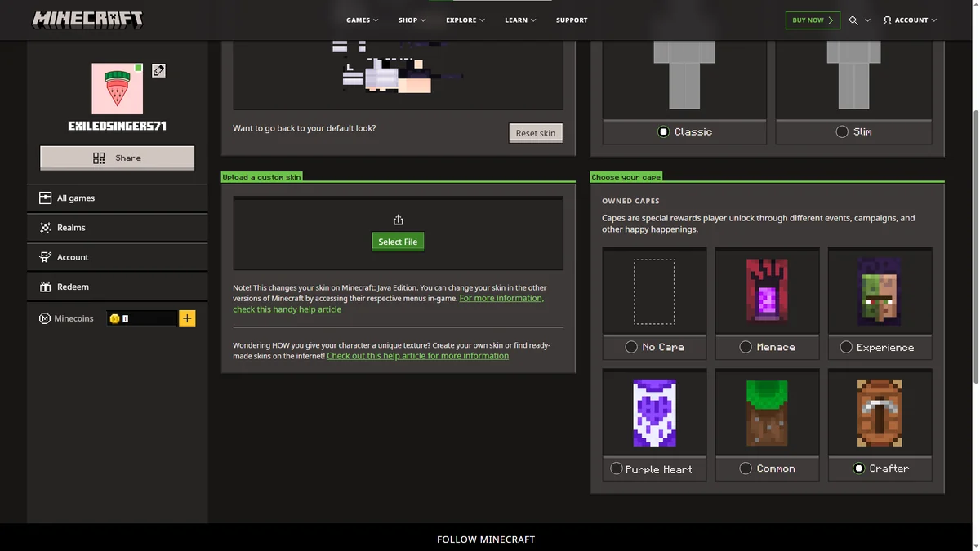
Task: Click the EXILEDSINGER571 username text
Action: pos(117,127)
